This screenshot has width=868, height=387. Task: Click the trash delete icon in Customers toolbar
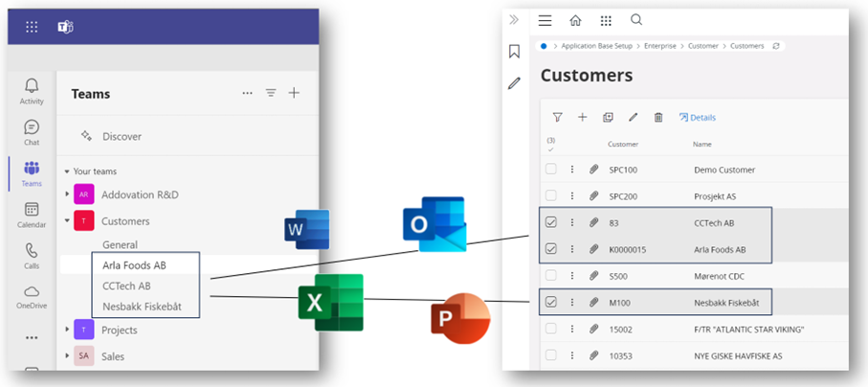coord(658,117)
